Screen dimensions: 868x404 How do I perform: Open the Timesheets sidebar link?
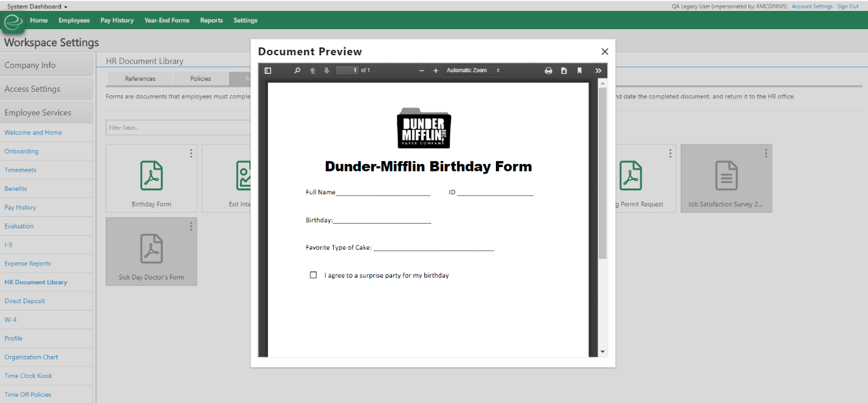[x=21, y=170]
